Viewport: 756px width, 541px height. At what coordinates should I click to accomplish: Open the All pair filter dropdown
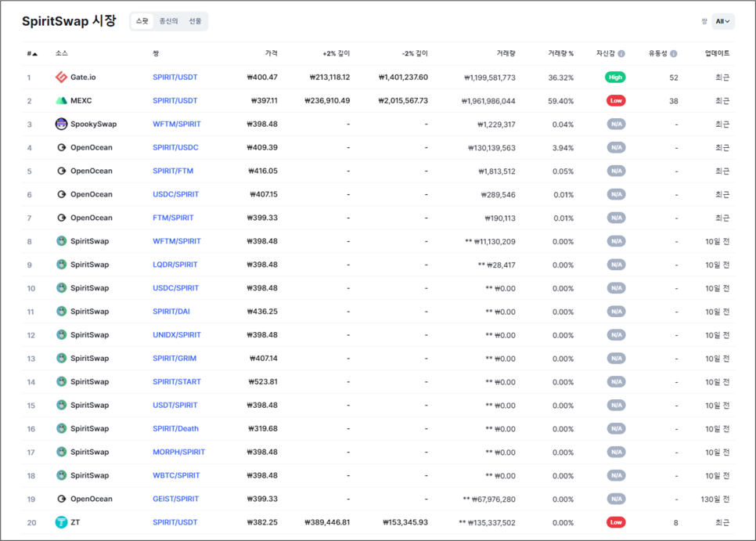click(722, 21)
